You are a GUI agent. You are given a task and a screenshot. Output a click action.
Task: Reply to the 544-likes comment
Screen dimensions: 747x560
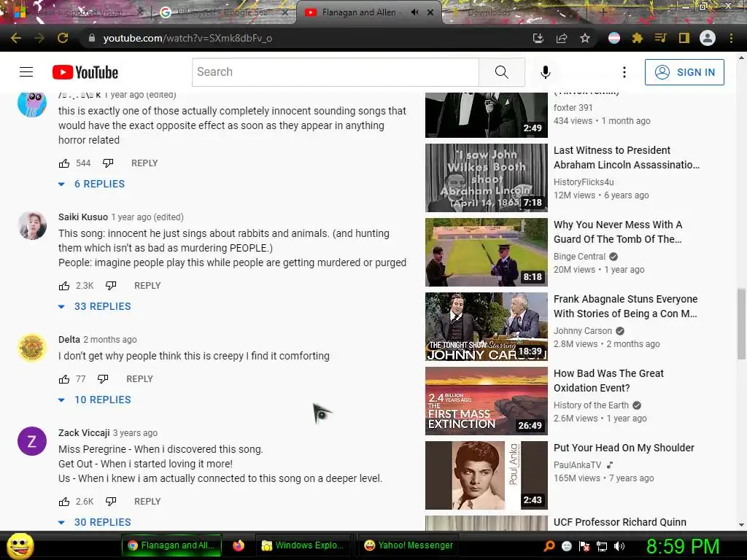(144, 163)
